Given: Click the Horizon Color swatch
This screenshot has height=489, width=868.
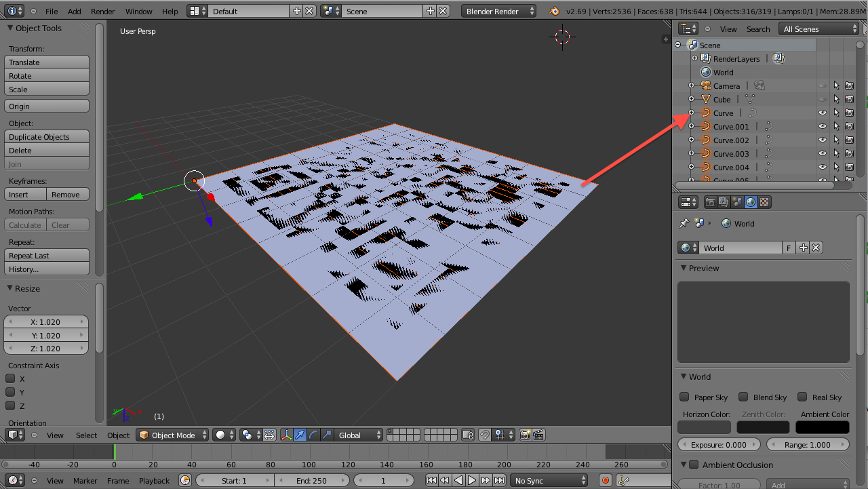Looking at the screenshot, I should tap(704, 427).
